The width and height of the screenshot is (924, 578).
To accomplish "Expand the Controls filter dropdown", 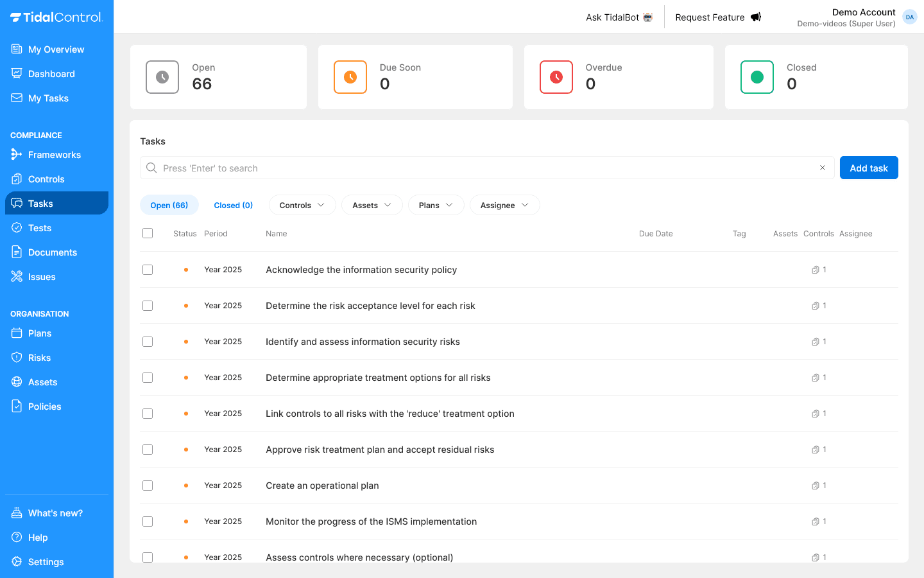I will tap(302, 205).
